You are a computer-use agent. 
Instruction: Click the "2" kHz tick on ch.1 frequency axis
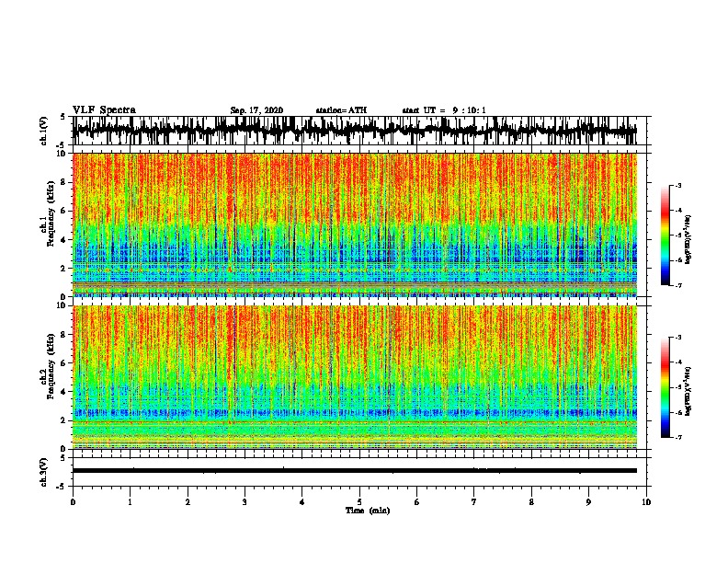[64, 269]
